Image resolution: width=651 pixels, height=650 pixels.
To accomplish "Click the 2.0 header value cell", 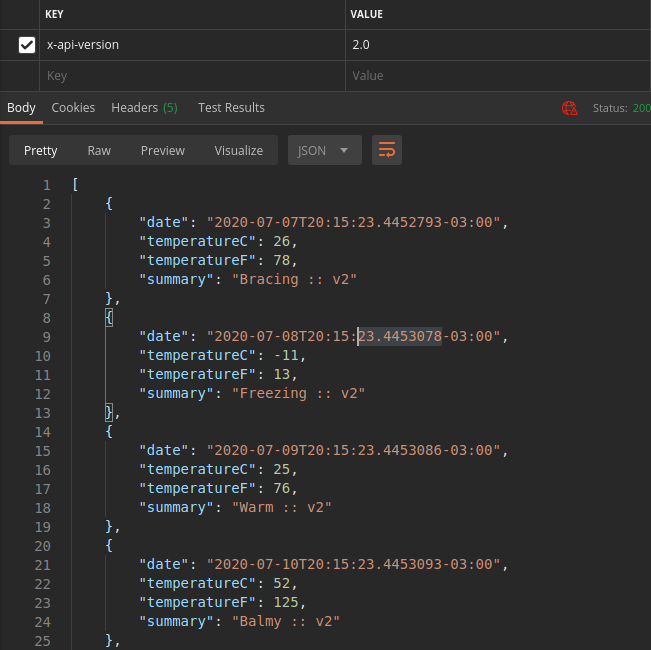I will [x=495, y=45].
